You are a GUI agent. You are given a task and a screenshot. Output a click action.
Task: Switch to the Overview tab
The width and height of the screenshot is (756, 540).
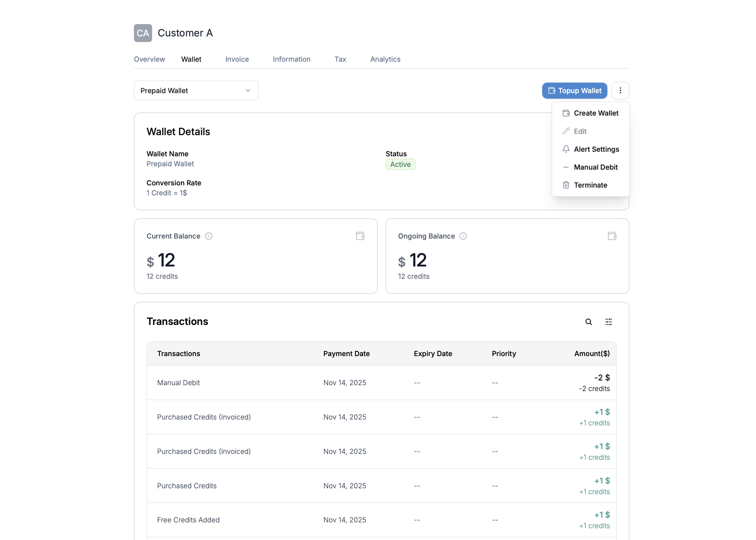click(x=149, y=59)
